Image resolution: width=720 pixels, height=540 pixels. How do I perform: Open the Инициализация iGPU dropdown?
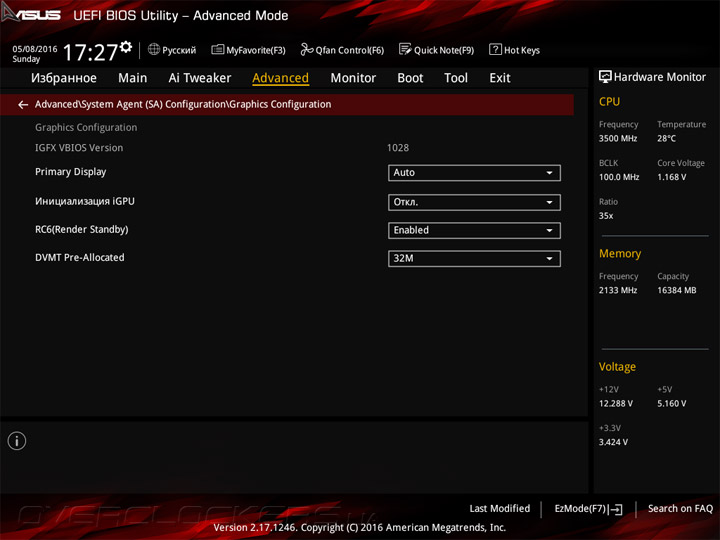click(x=474, y=202)
